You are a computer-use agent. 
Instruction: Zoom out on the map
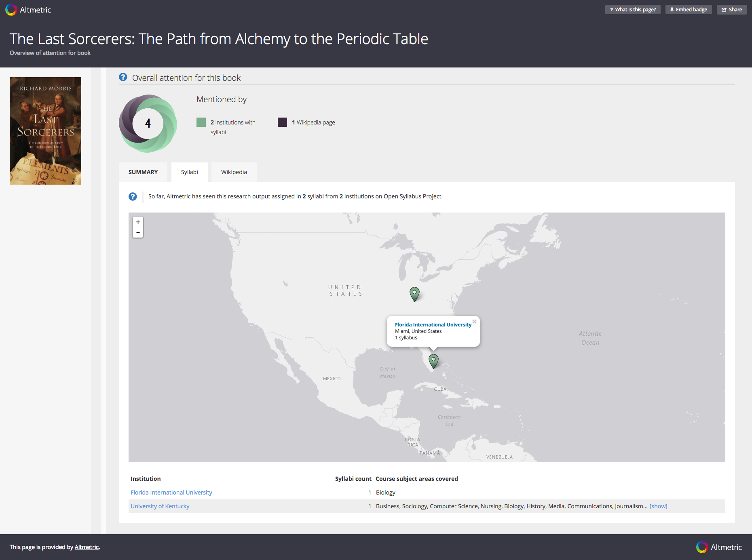pyautogui.click(x=138, y=232)
